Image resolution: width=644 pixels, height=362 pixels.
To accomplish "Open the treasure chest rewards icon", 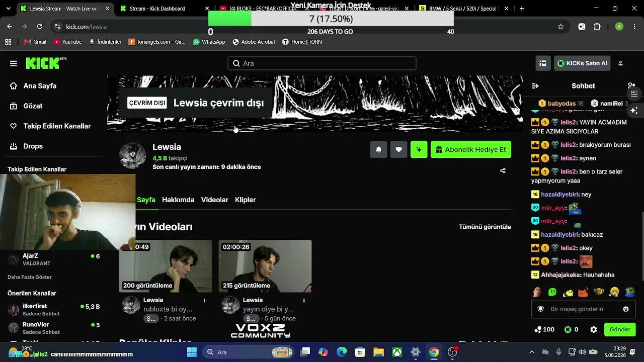I will [543, 63].
